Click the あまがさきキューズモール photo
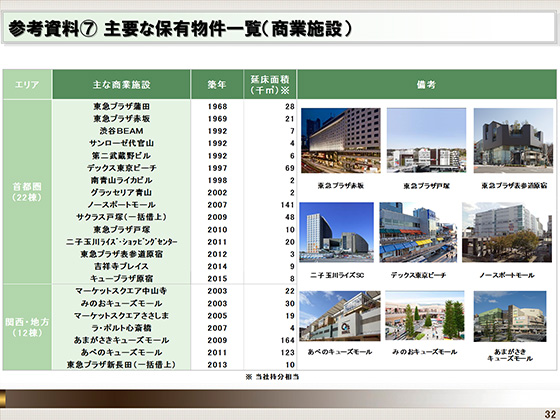The image size is (560, 420). (x=510, y=316)
